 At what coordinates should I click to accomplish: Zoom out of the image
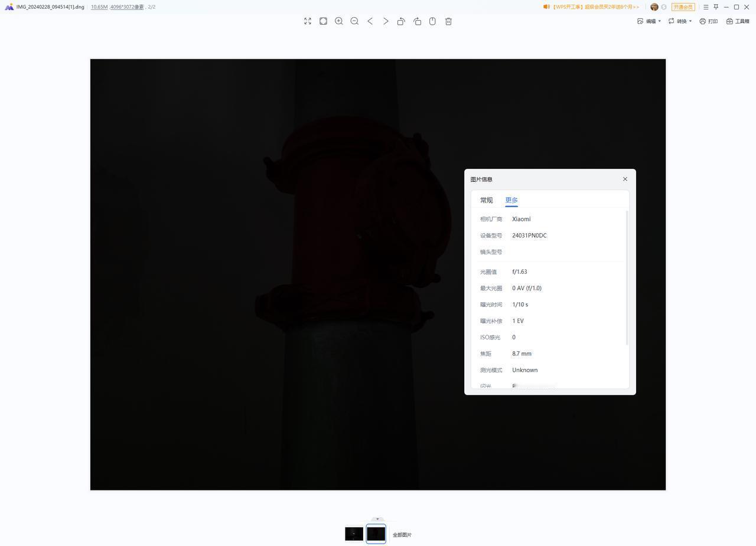coord(354,21)
